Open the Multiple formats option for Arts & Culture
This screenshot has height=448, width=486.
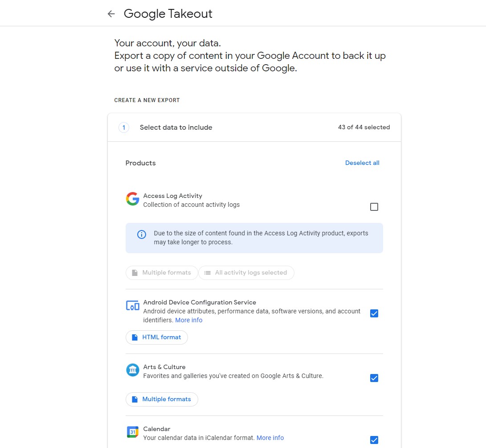click(x=162, y=399)
